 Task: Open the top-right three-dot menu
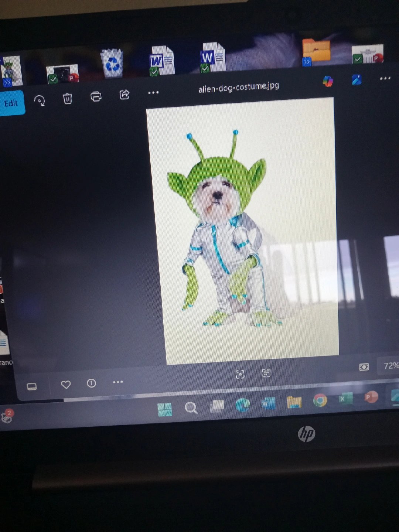tap(385, 78)
